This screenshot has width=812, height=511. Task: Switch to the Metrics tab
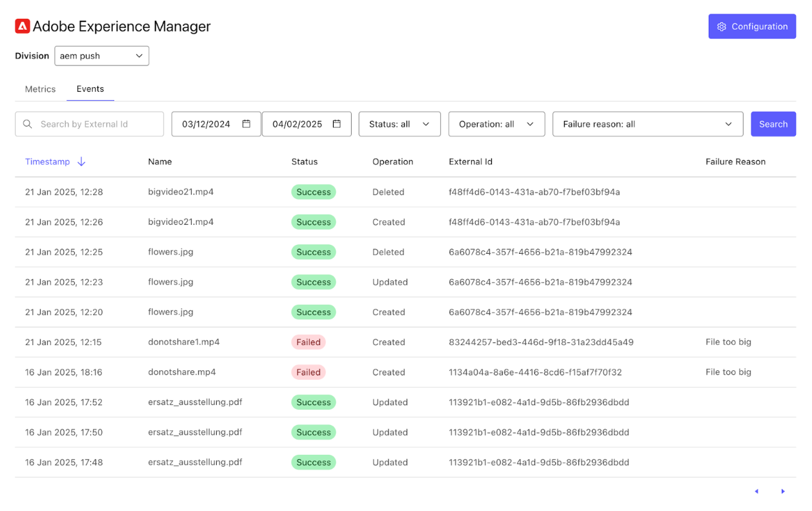pyautogui.click(x=40, y=89)
